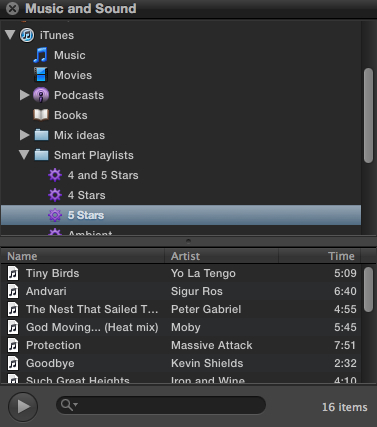Image resolution: width=377 pixels, height=427 pixels.
Task: Click the pane splitter handle dot
Action: [x=188, y=241]
